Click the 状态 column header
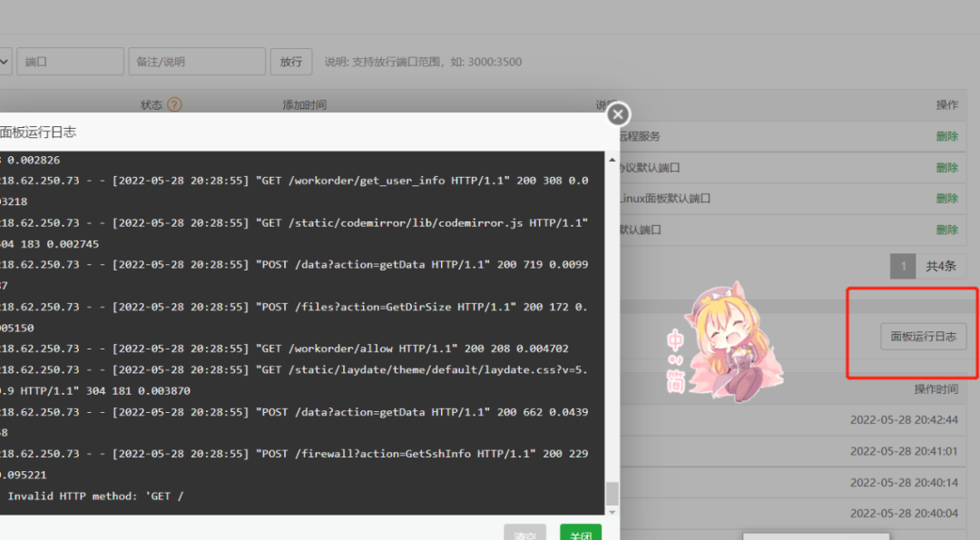The width and height of the screenshot is (980, 540). (152, 104)
